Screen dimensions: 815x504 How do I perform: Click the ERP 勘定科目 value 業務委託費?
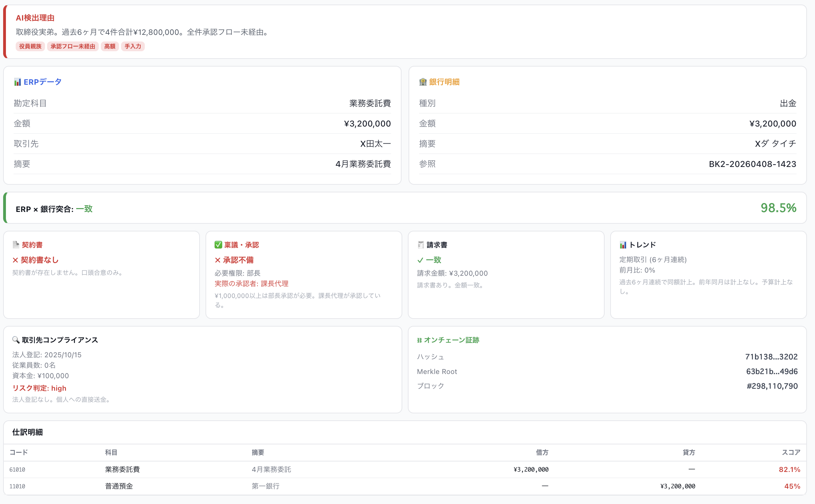coord(370,104)
